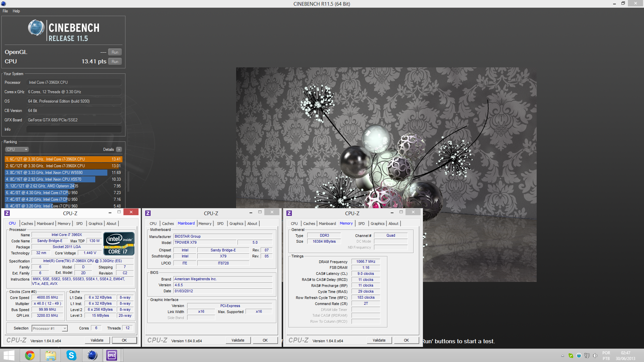Image resolution: width=644 pixels, height=362 pixels.
Task: Switch to Graphics tab in first CPU-Z window
Action: 96,224
